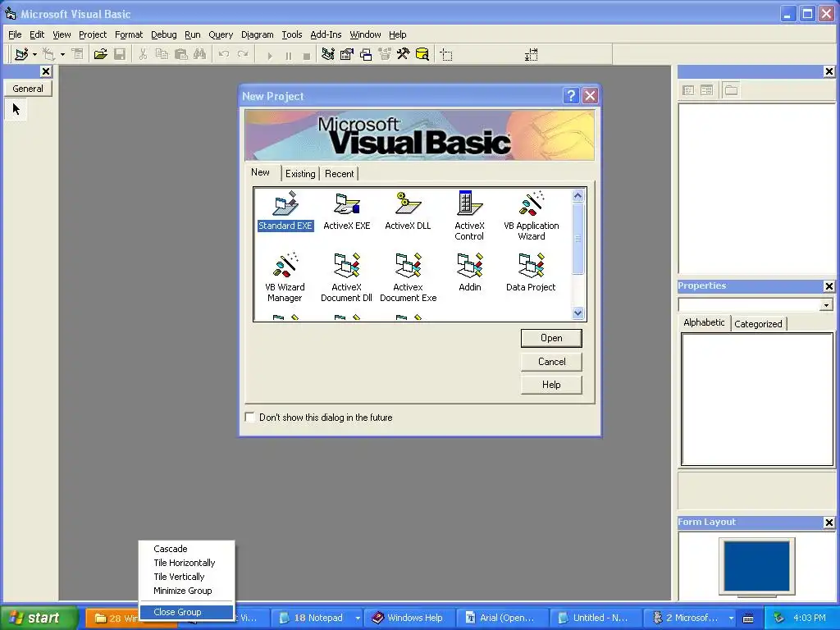Click the Cancel button in New Project
Image resolution: width=840 pixels, height=630 pixels.
[551, 362]
